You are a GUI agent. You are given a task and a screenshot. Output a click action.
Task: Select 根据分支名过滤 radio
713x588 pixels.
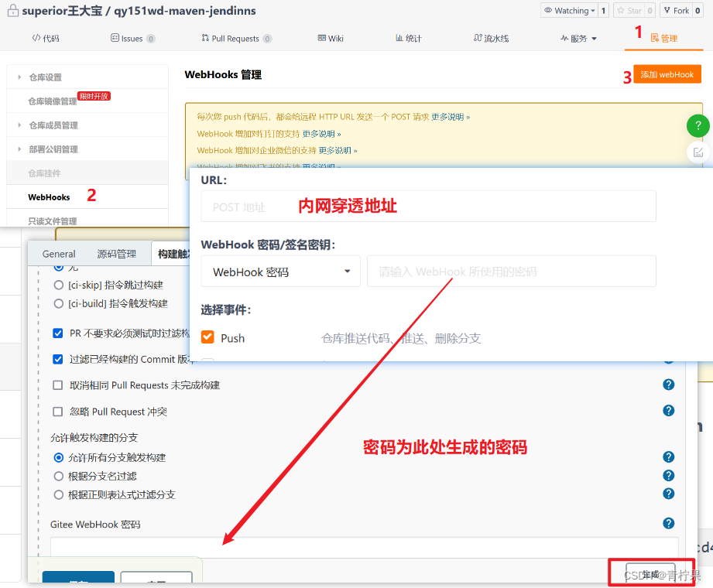[x=59, y=476]
